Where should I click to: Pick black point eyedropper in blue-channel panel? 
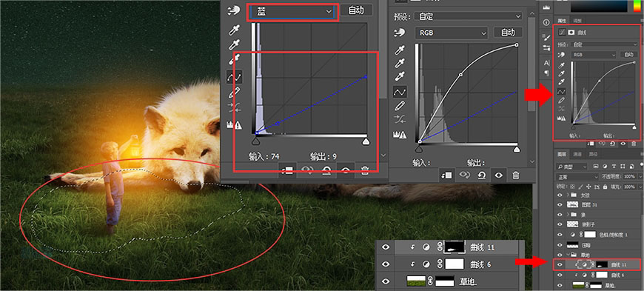coord(234,30)
